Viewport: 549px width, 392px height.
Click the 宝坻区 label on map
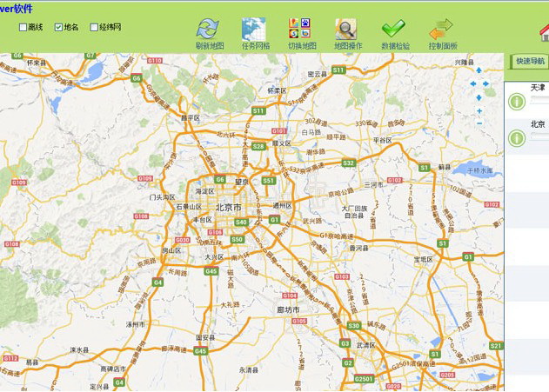pyautogui.click(x=424, y=259)
